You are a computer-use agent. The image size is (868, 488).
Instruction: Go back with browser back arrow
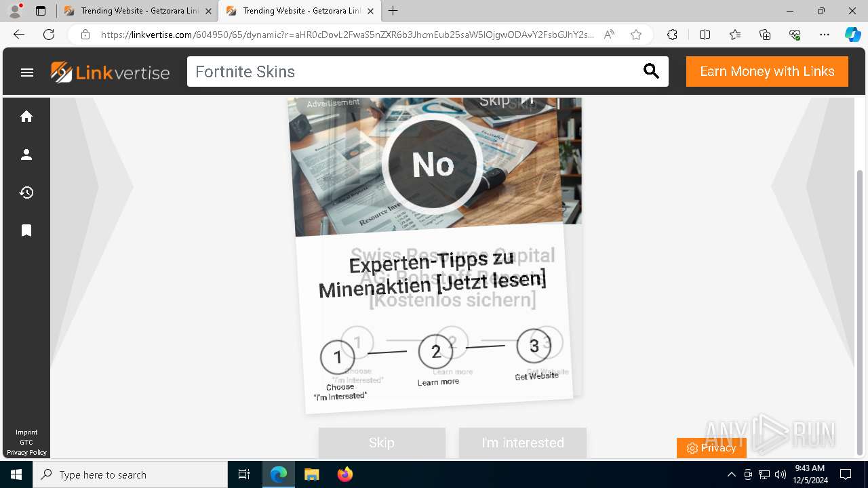click(19, 35)
